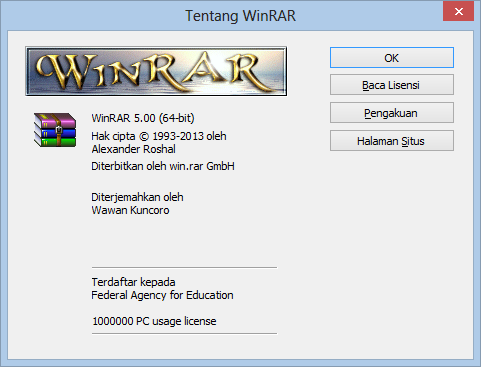Click the 1000000 PC usage license text
Screen dimensions: 481x367
154,321
